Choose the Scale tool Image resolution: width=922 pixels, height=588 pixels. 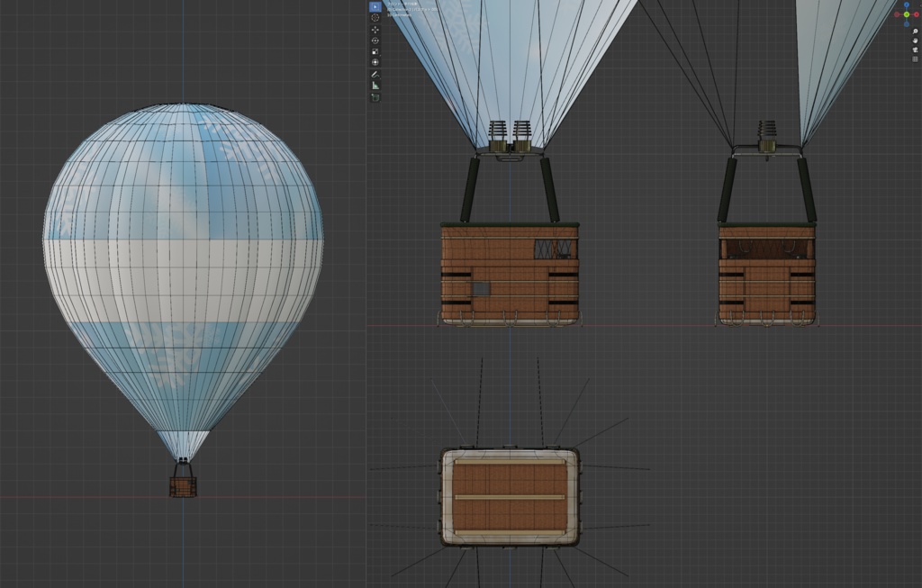coord(375,49)
